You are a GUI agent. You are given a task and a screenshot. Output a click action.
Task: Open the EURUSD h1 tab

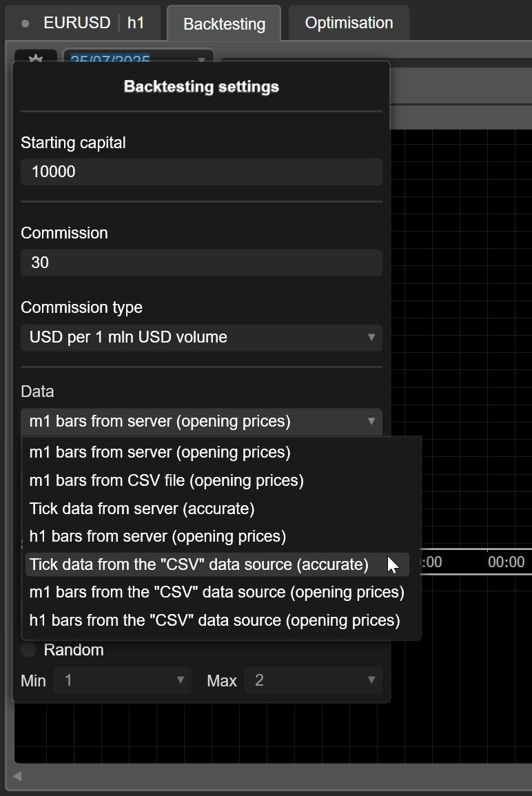pyautogui.click(x=83, y=23)
